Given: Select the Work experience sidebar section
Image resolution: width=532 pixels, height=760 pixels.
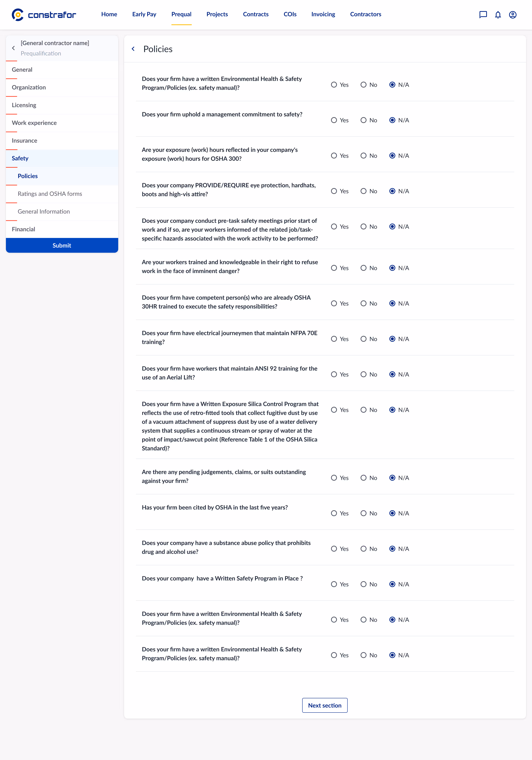Looking at the screenshot, I should pos(62,123).
